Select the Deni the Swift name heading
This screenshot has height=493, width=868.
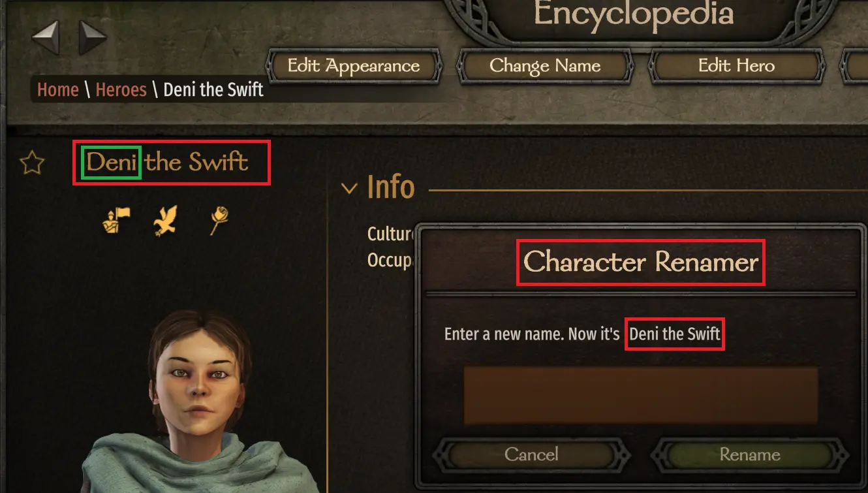click(x=168, y=162)
